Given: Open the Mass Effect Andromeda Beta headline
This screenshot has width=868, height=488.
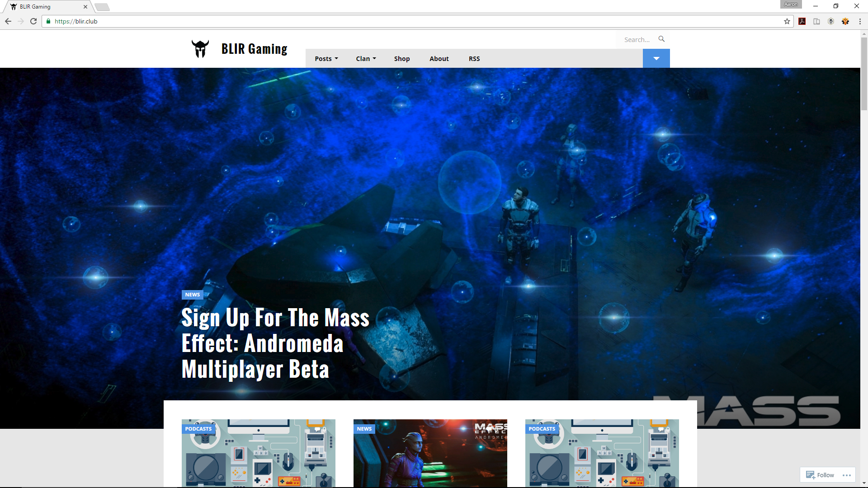Looking at the screenshot, I should pos(275,343).
